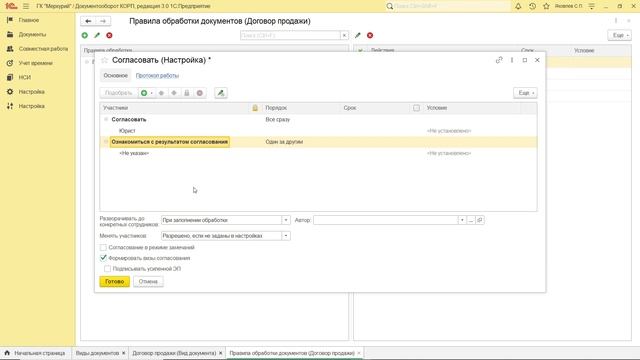Expand Менять участников dropdown
This screenshot has height=360, width=640.
pos(286,236)
